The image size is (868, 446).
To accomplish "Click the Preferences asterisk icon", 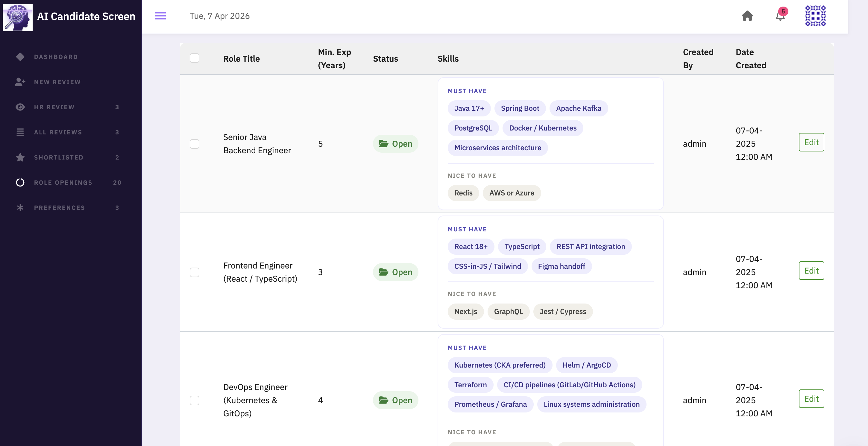I will [20, 207].
